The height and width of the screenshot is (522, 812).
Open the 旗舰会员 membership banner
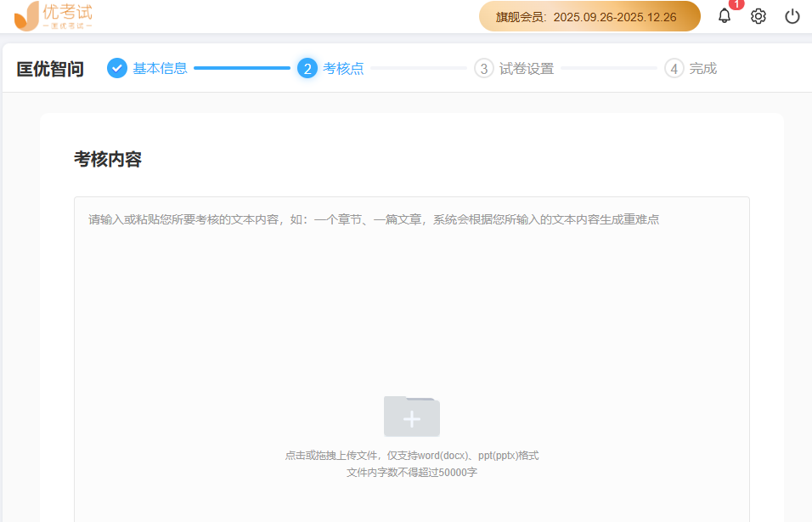click(586, 16)
